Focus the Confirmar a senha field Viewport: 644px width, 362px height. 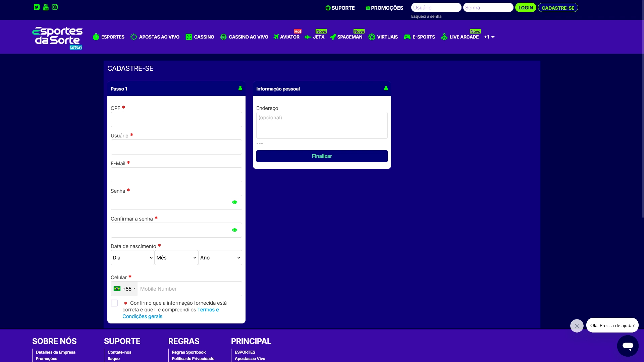point(176,230)
